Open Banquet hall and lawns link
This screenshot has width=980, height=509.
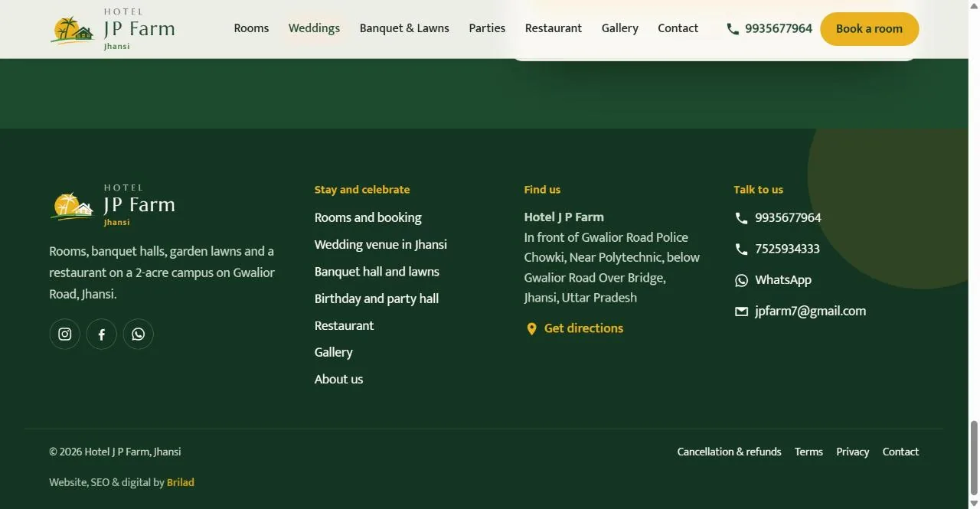click(377, 272)
